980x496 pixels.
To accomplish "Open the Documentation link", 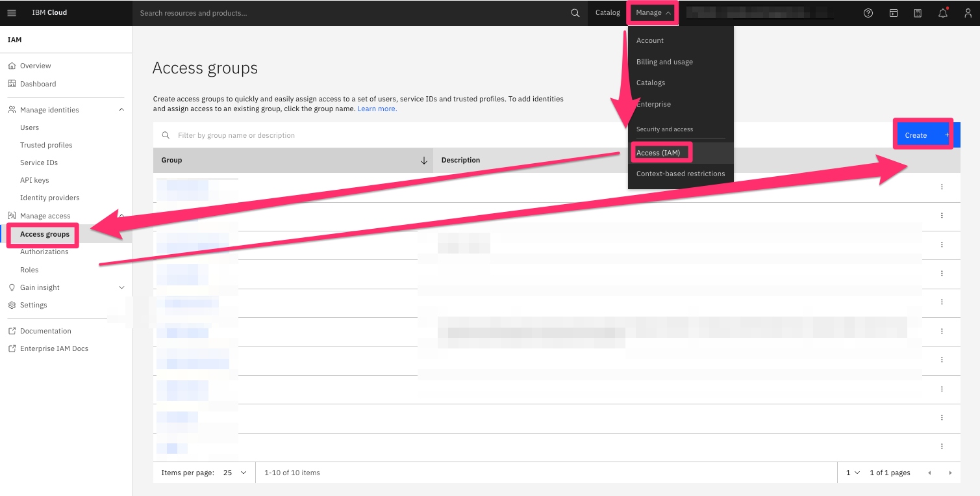I will [45, 331].
